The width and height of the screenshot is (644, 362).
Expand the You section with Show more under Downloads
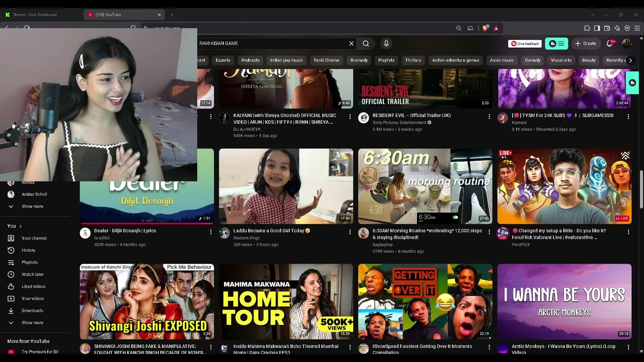(32, 323)
